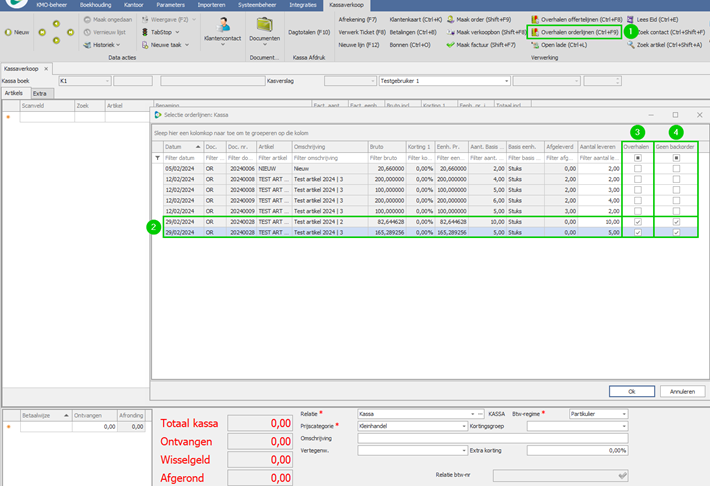710x486 pixels.
Task: Open the Parameters ribbon tab
Action: click(x=171, y=5)
